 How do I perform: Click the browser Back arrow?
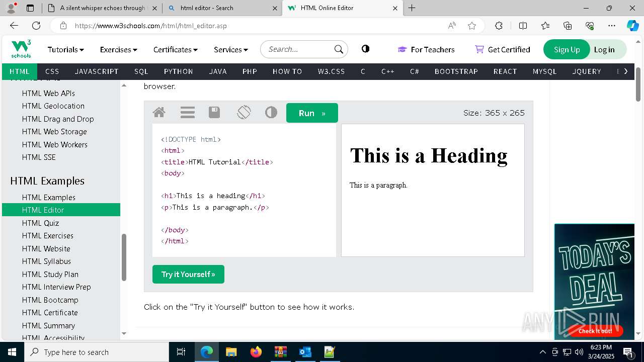click(14, 26)
